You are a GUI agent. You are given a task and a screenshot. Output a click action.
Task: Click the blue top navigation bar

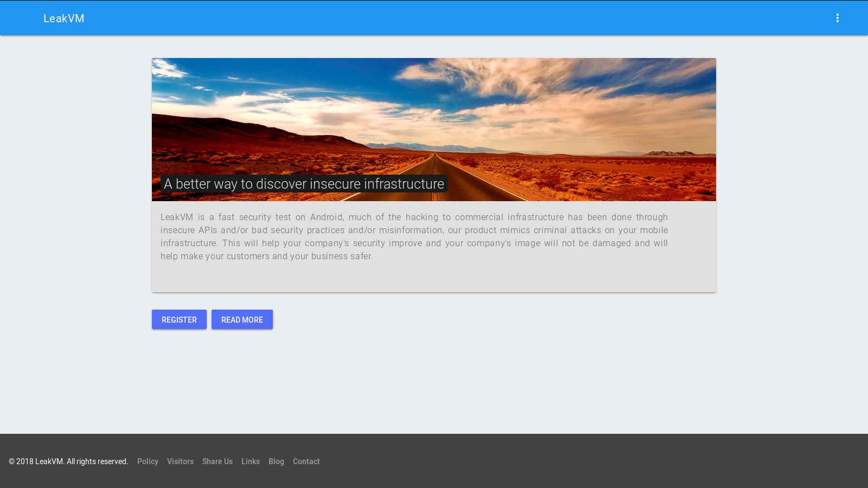pos(434,17)
